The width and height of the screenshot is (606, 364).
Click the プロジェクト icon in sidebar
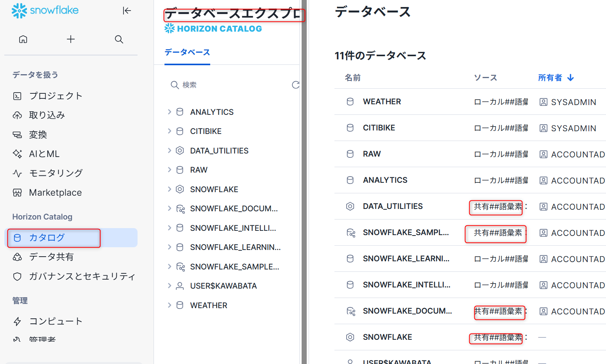(17, 96)
